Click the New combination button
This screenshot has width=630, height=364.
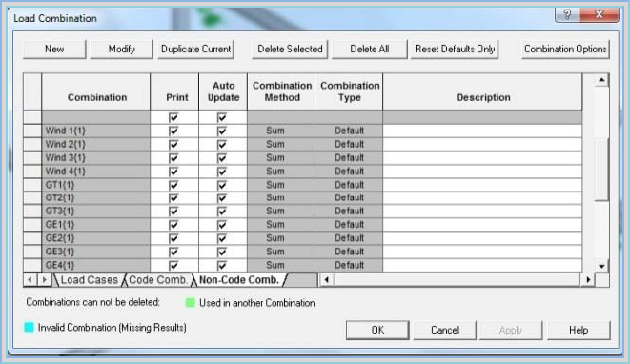54,49
